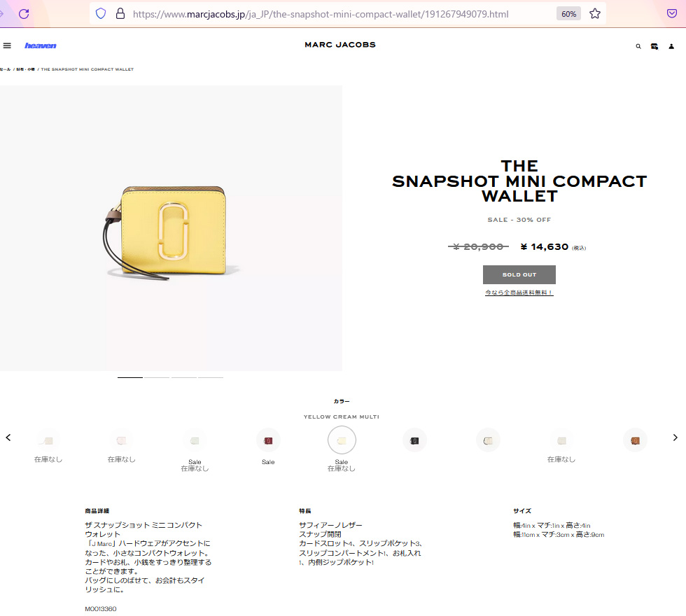Viewport: 686px width, 616px height.
Task: Open the account profile icon
Action: coord(671,46)
